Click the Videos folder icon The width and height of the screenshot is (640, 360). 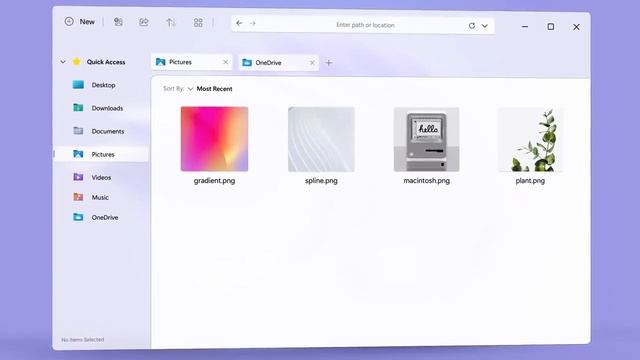pyautogui.click(x=78, y=177)
